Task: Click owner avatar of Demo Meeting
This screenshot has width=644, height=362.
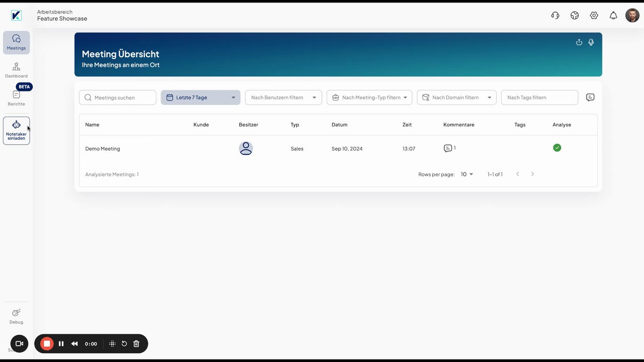Action: 246,148
